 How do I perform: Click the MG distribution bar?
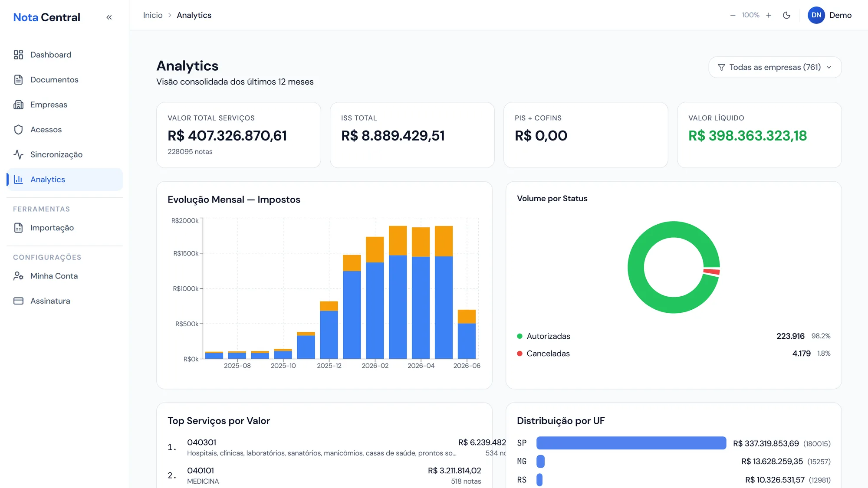pyautogui.click(x=540, y=461)
